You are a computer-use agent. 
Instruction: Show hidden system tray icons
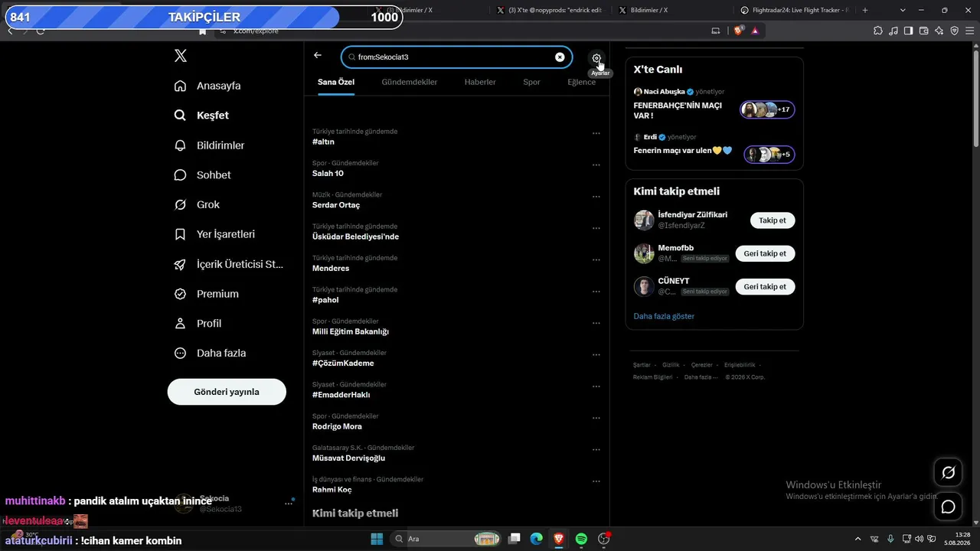pyautogui.click(x=857, y=539)
